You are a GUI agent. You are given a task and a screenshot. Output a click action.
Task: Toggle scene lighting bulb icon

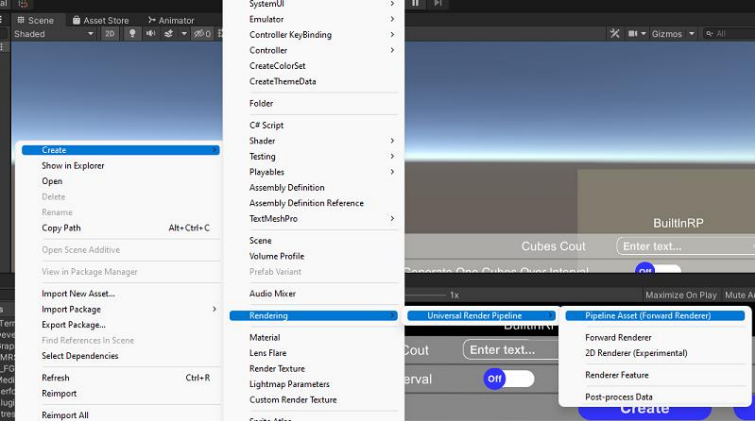click(x=131, y=34)
